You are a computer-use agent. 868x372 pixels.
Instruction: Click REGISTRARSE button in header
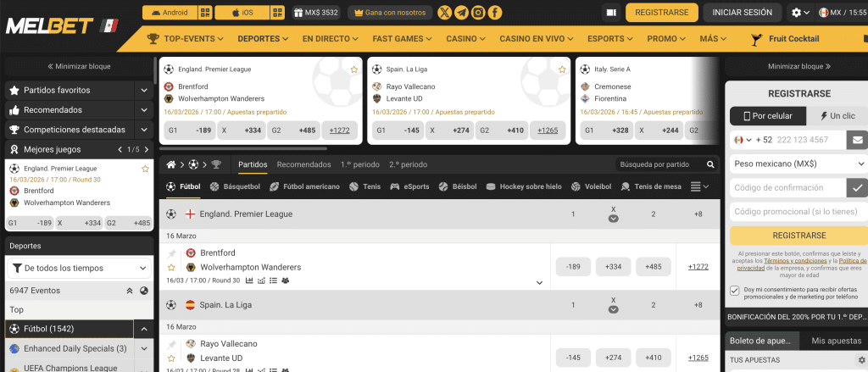(x=661, y=12)
